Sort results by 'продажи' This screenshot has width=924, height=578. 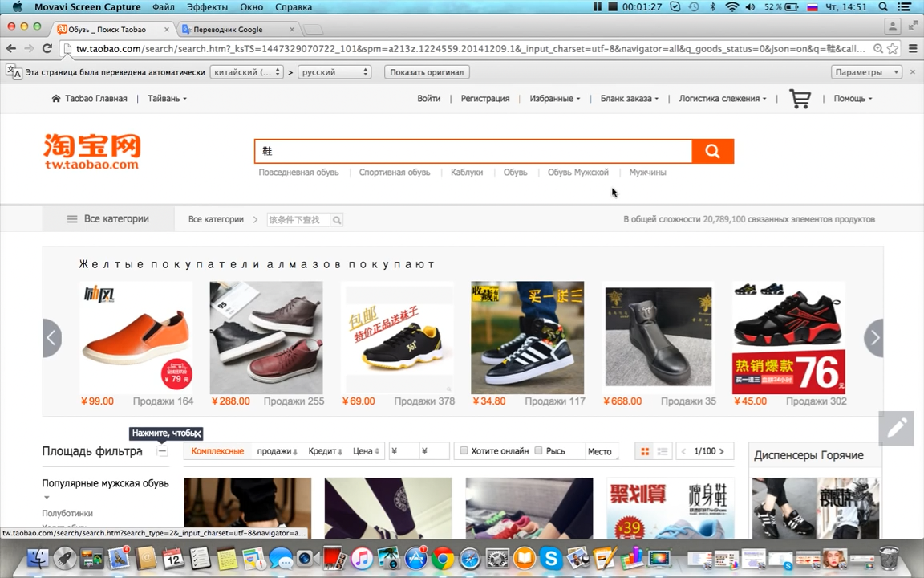[277, 451]
